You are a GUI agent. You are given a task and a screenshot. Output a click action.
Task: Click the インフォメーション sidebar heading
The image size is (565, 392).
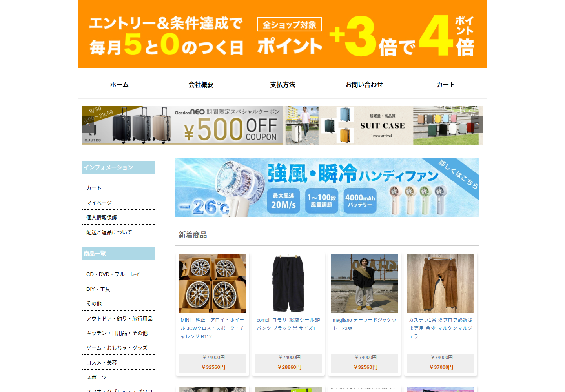pos(118,167)
